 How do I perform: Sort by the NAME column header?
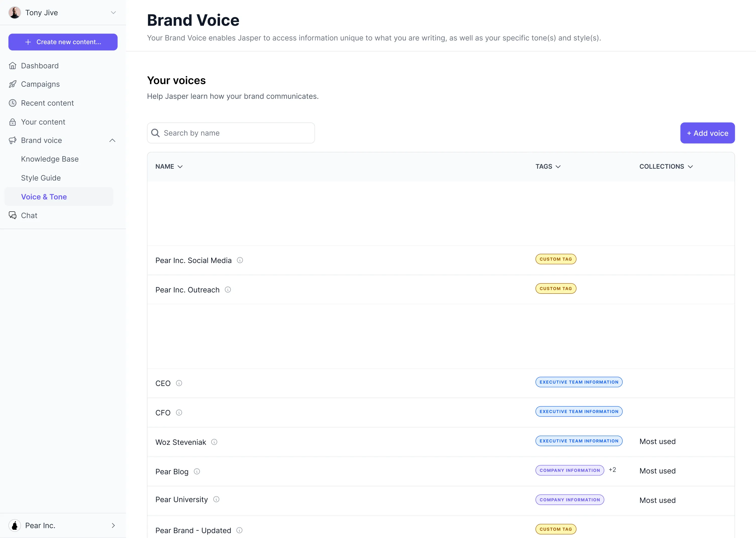[x=169, y=166]
